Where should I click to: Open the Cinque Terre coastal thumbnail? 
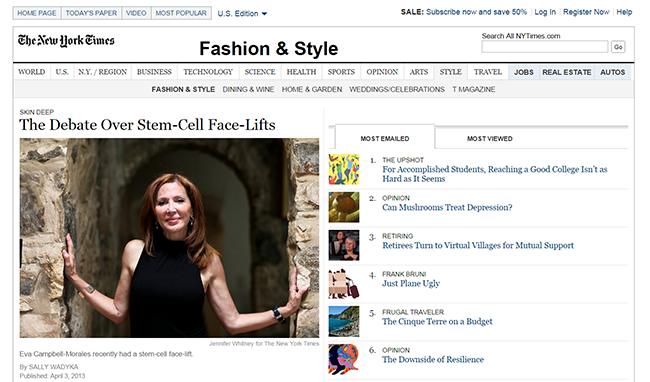pyautogui.click(x=344, y=322)
